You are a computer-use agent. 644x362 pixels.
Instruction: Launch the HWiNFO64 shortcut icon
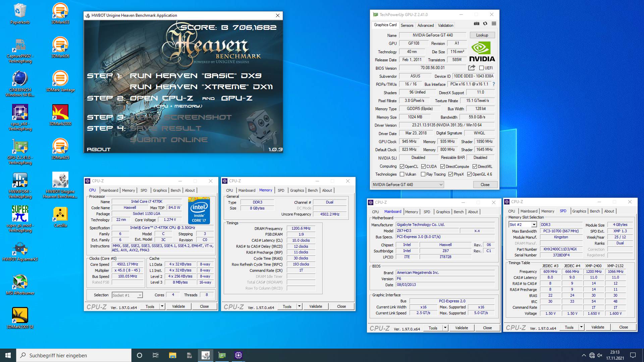[x=20, y=185]
